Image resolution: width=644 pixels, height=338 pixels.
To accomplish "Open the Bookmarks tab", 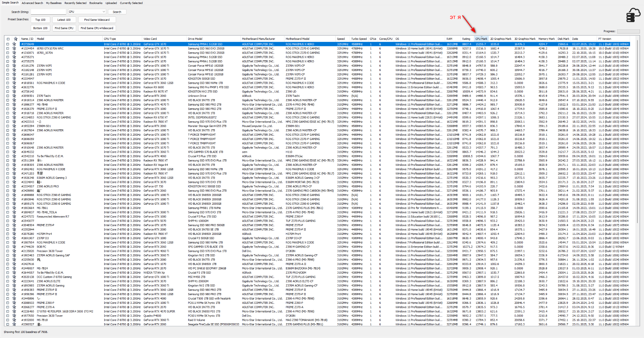I will tap(96, 3).
